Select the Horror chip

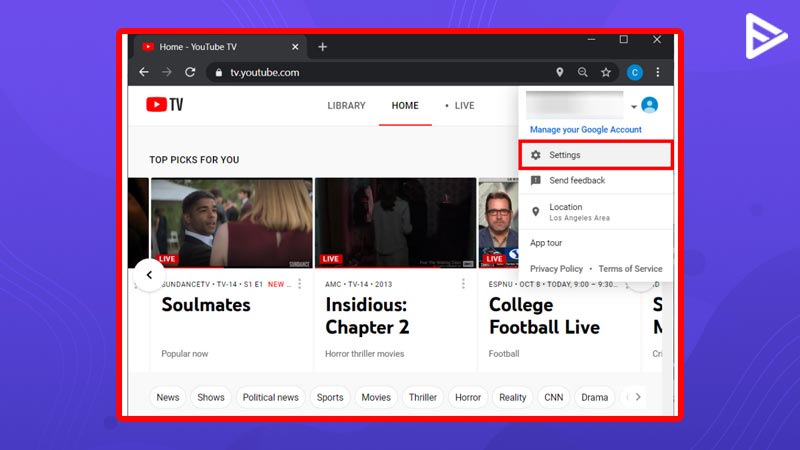point(468,397)
